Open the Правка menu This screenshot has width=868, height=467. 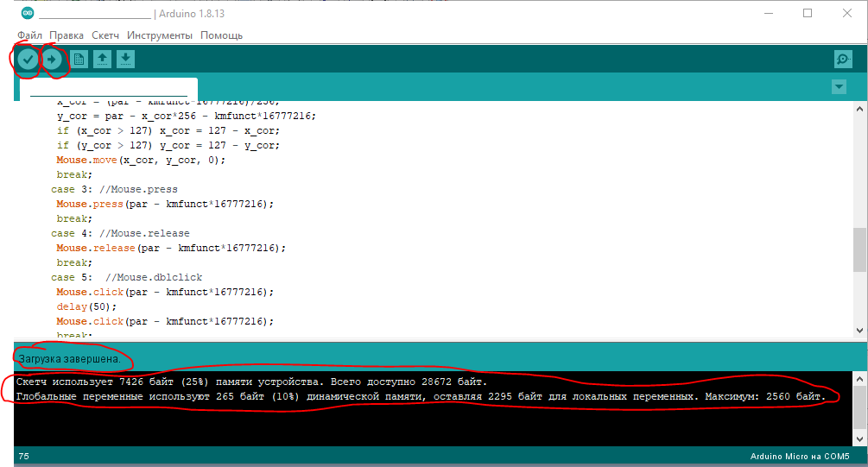67,35
